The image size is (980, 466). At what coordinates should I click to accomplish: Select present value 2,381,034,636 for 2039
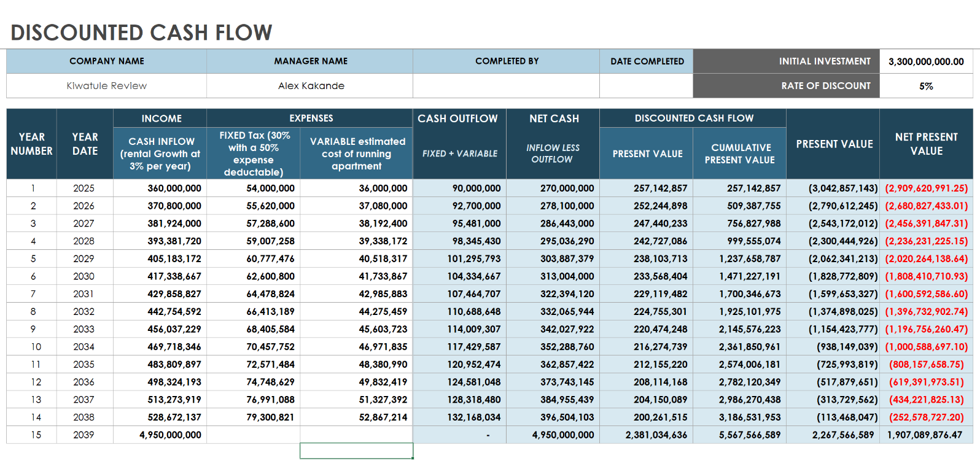[647, 435]
